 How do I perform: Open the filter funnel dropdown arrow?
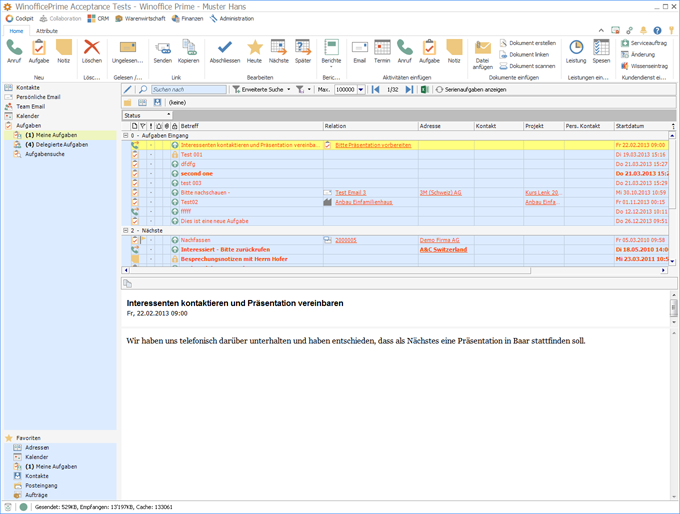coord(309,89)
